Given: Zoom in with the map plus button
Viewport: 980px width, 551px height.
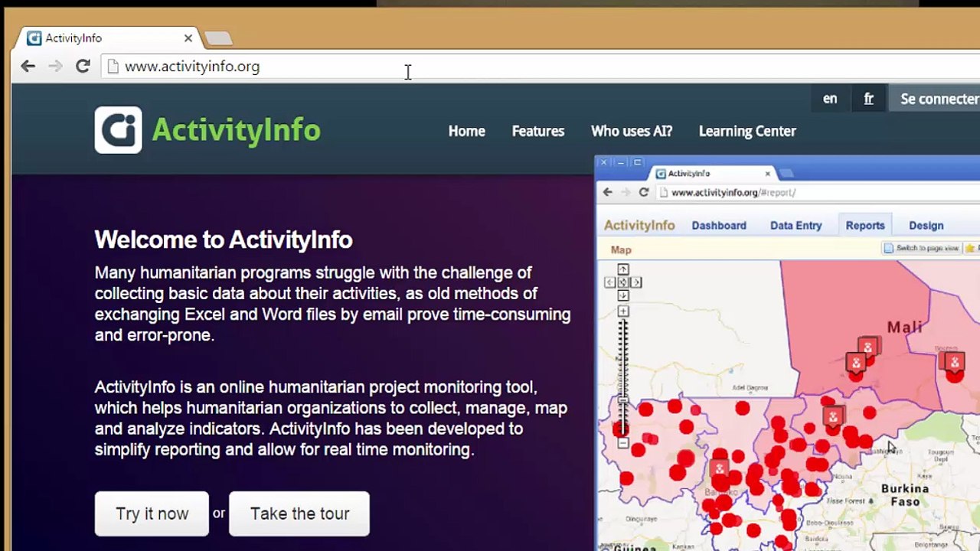Looking at the screenshot, I should tap(623, 311).
